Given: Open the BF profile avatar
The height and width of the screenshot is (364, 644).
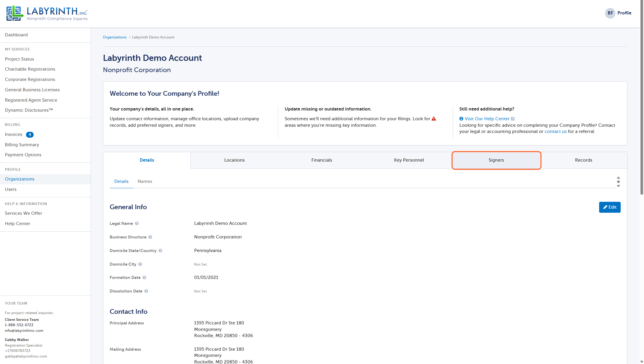Looking at the screenshot, I should 610,13.
